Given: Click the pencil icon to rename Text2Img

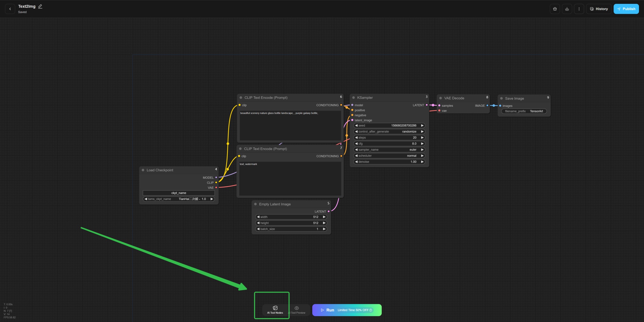Looking at the screenshot, I should click(x=40, y=6).
